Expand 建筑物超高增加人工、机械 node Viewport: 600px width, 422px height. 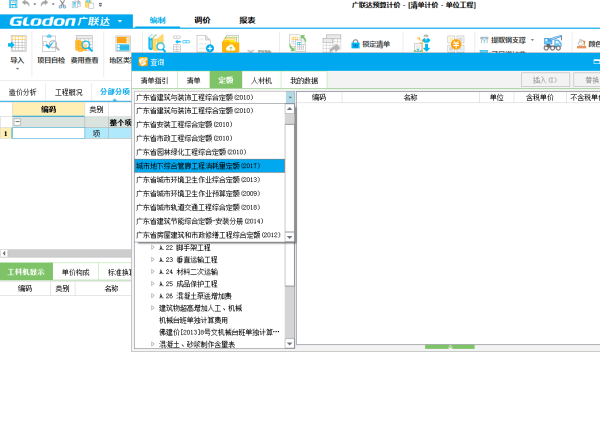(x=153, y=308)
